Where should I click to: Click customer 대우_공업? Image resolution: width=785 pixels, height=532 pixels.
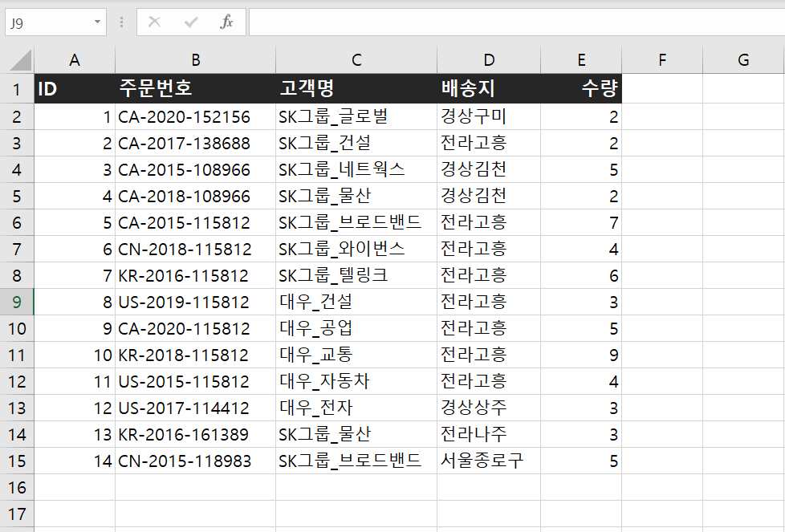[x=356, y=329]
